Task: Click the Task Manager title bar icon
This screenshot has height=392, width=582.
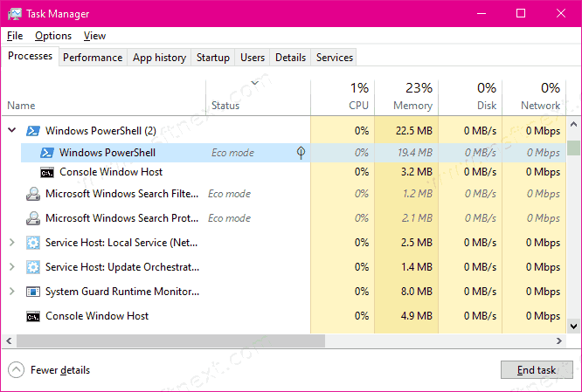Action: [x=15, y=14]
